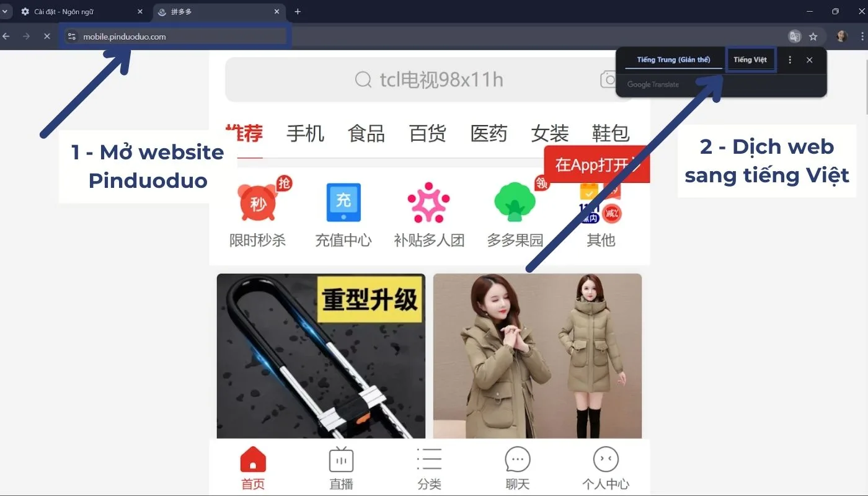Select the 手机 category tab

click(305, 133)
